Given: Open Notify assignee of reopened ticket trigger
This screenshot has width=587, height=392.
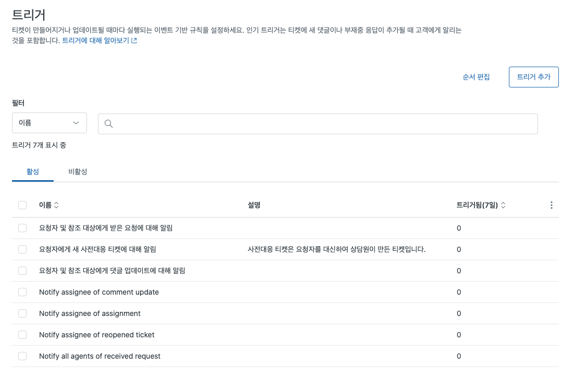Looking at the screenshot, I should [96, 335].
